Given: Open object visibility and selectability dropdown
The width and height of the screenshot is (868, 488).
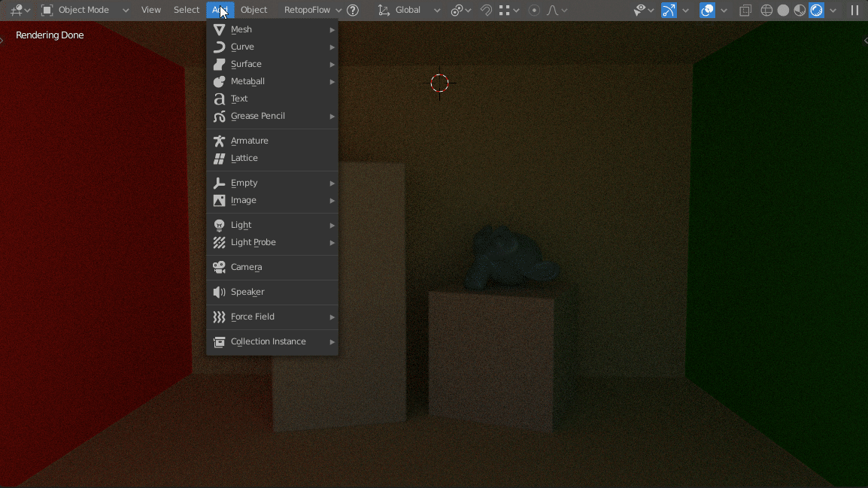Looking at the screenshot, I should (644, 10).
